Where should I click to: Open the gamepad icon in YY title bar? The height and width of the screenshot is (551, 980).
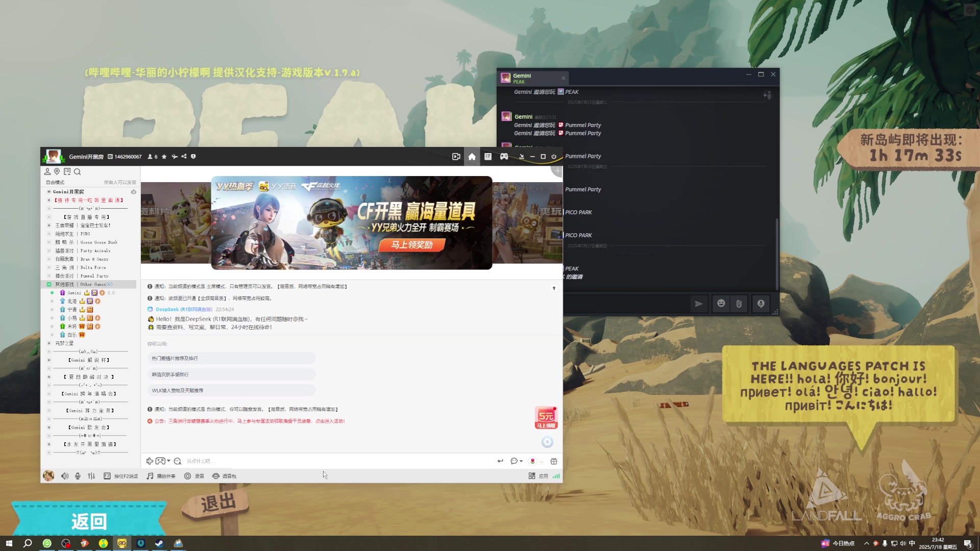(x=504, y=157)
